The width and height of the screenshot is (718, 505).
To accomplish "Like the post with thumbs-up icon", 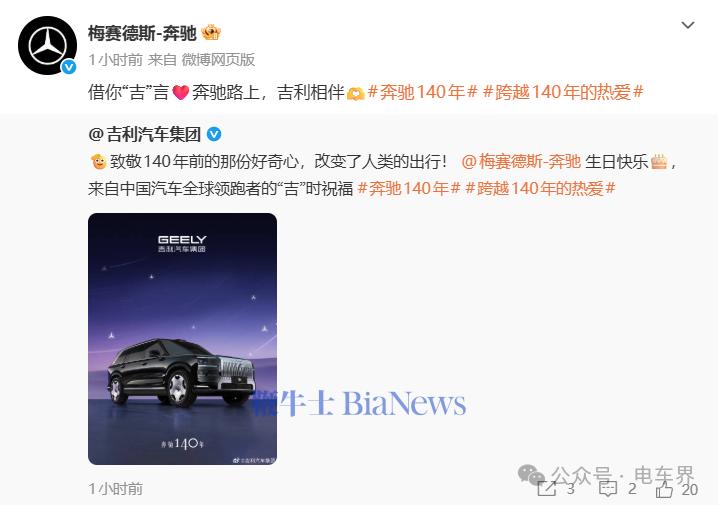I will click(664, 489).
